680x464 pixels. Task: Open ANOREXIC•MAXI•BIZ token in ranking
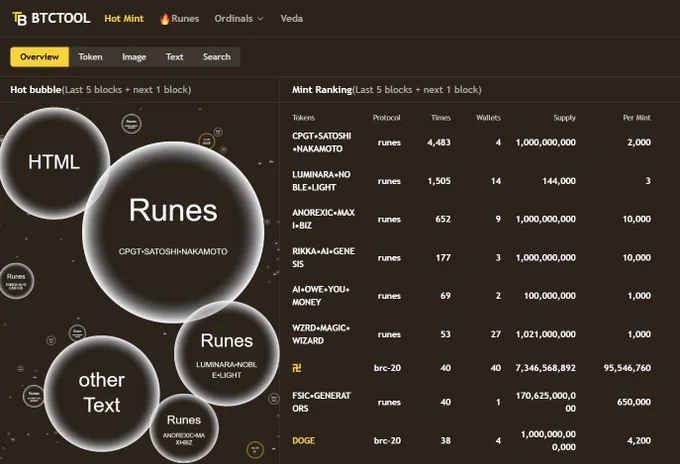coord(324,219)
